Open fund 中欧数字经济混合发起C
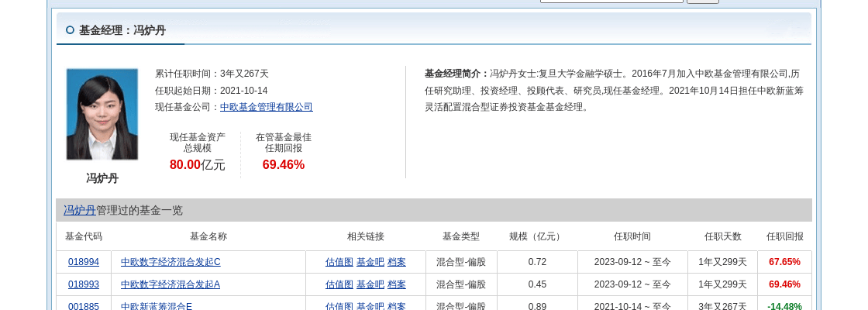 coord(170,262)
